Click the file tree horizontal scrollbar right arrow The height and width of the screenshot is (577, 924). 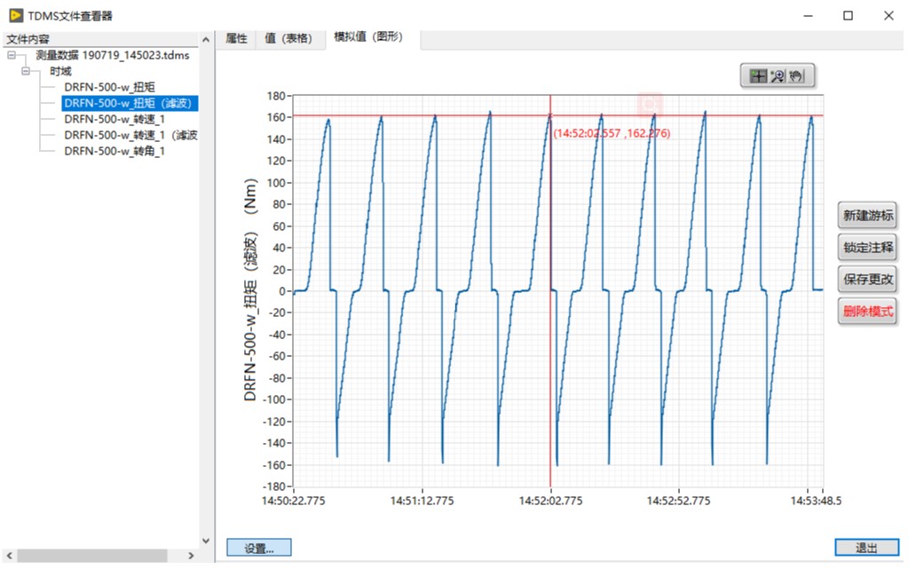tap(190, 556)
